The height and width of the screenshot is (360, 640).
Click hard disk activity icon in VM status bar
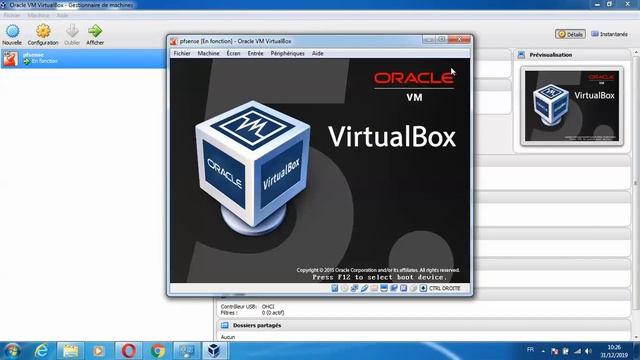[335, 288]
